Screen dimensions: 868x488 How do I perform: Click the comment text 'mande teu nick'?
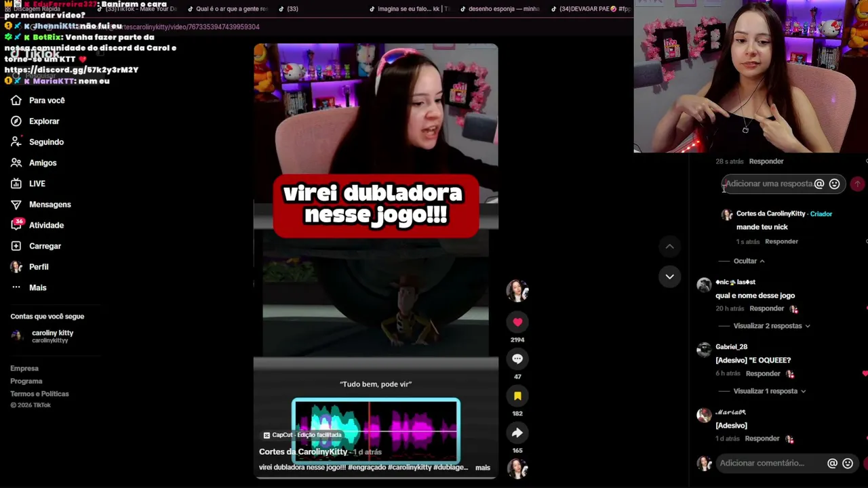click(762, 227)
